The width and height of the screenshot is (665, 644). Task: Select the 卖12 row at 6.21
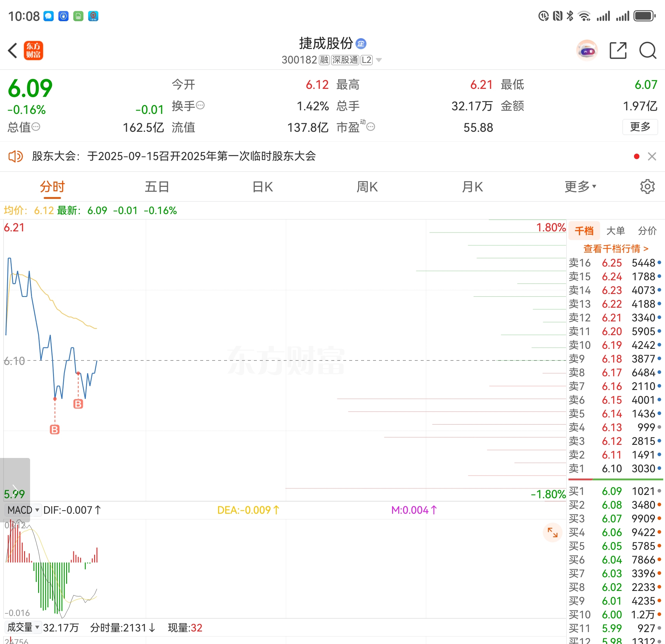(615, 318)
